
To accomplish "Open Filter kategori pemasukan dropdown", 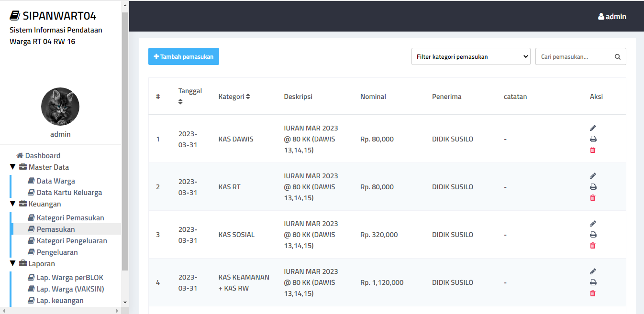I will [471, 56].
